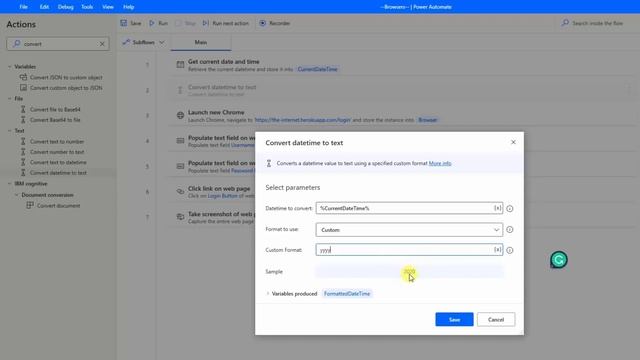Open the herokuapp login URL link

tap(302, 120)
